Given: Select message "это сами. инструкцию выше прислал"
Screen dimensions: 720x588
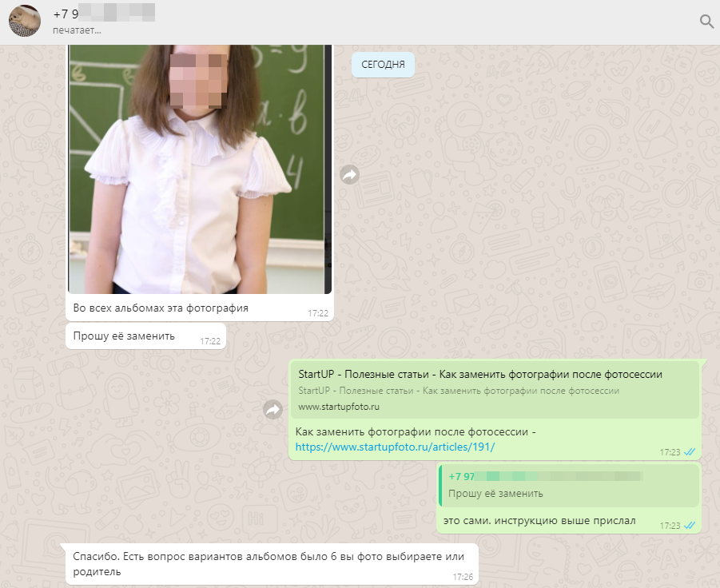Looking at the screenshot, I should [x=539, y=521].
